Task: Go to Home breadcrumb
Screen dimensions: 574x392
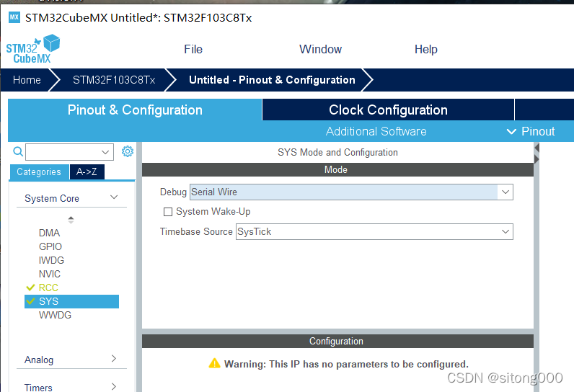Action: click(x=27, y=80)
